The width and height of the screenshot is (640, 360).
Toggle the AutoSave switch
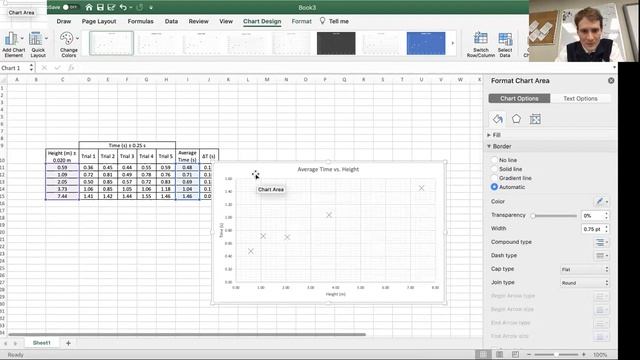pyautogui.click(x=70, y=7)
